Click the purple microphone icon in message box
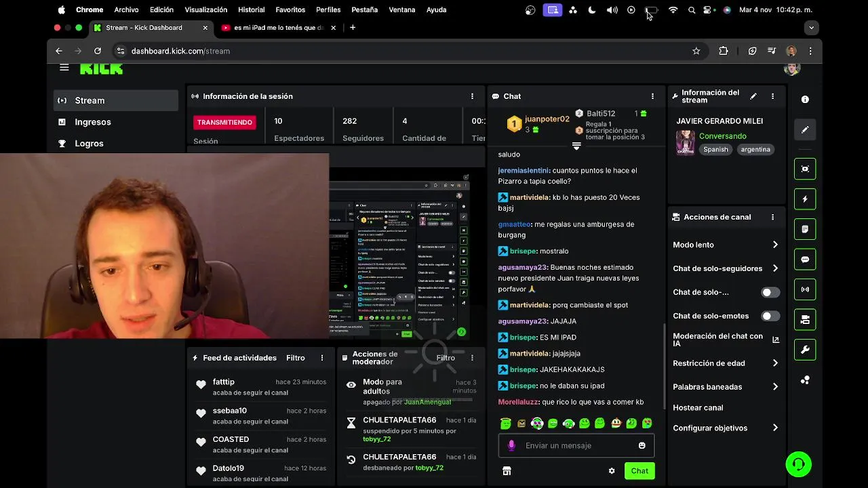This screenshot has width=868, height=488. pyautogui.click(x=511, y=445)
